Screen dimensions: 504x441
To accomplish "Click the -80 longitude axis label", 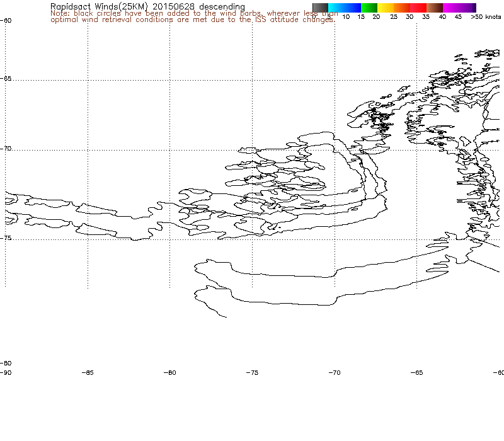I will tap(170, 373).
